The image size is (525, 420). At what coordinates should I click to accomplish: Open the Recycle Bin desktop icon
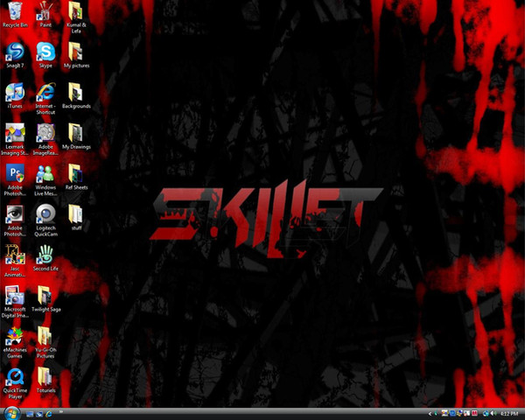coord(15,15)
